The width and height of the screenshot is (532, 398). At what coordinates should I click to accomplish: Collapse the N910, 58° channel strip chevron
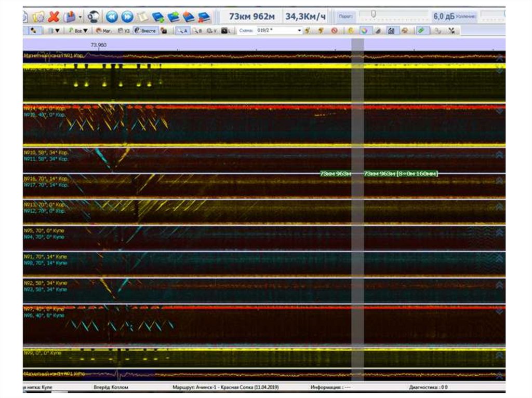pyautogui.click(x=499, y=155)
